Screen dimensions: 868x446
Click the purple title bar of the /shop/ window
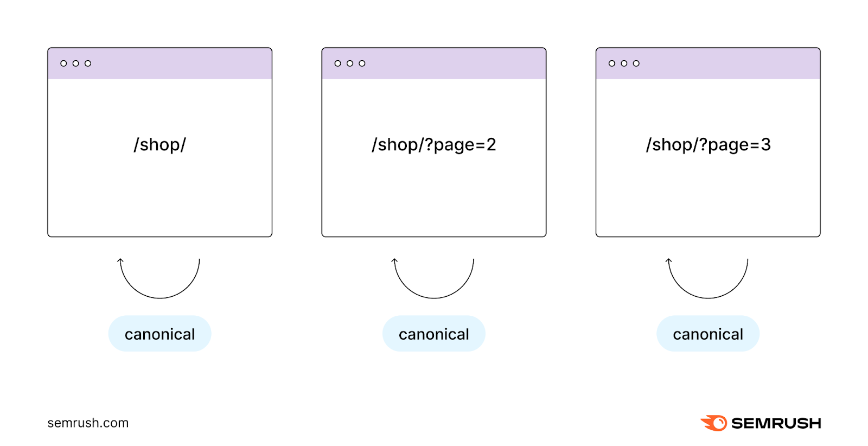(179, 63)
